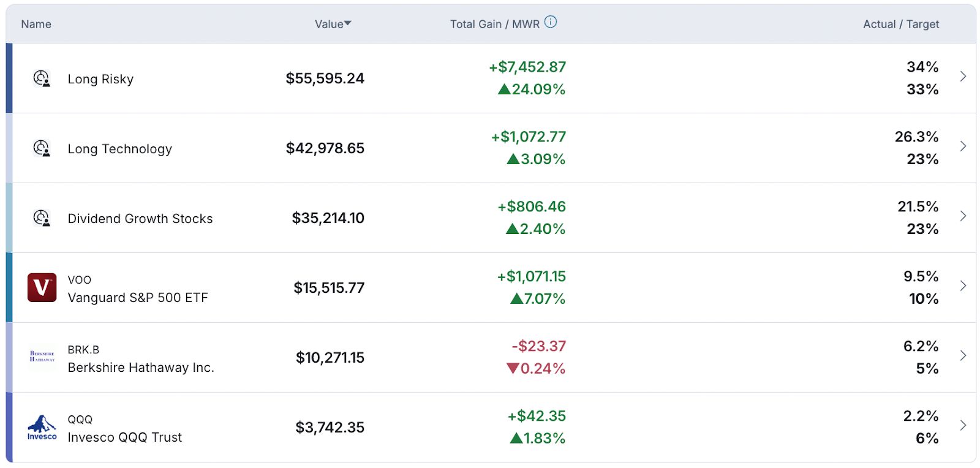Click the BRK.B ticker symbol
Image resolution: width=980 pixels, height=468 pixels.
click(83, 350)
